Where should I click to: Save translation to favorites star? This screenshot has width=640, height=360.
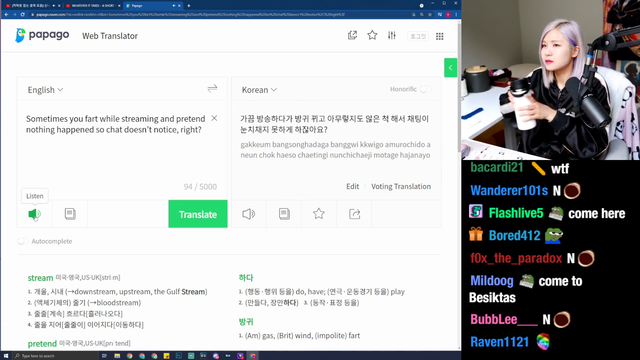click(319, 213)
